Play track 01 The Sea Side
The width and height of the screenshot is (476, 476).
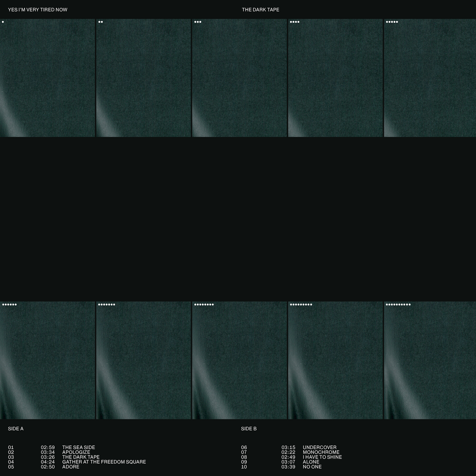pyautogui.click(x=78, y=447)
